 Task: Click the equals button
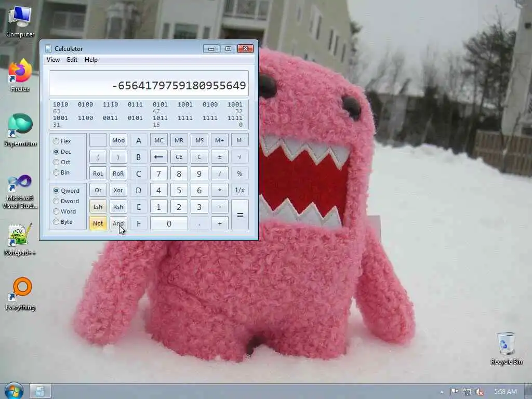click(x=240, y=215)
